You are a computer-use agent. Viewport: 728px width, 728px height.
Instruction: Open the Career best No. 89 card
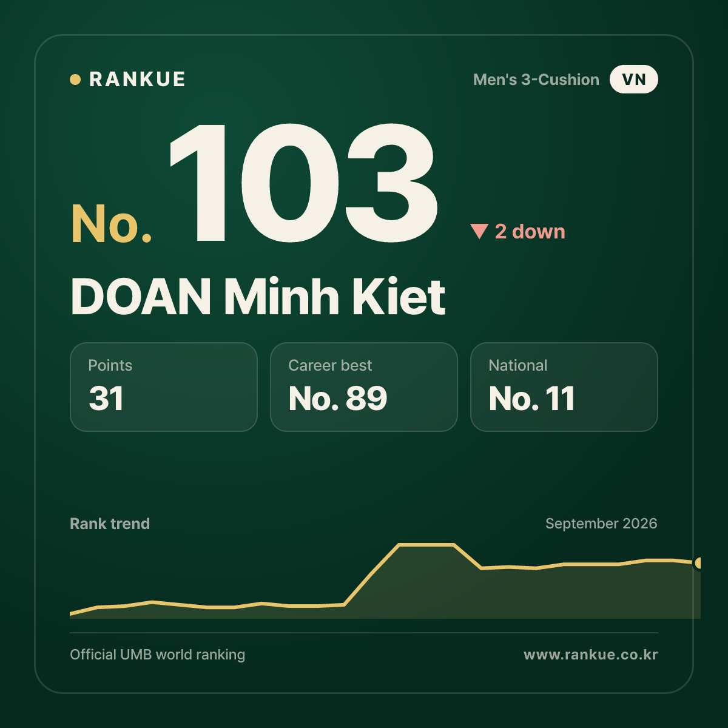tap(364, 387)
